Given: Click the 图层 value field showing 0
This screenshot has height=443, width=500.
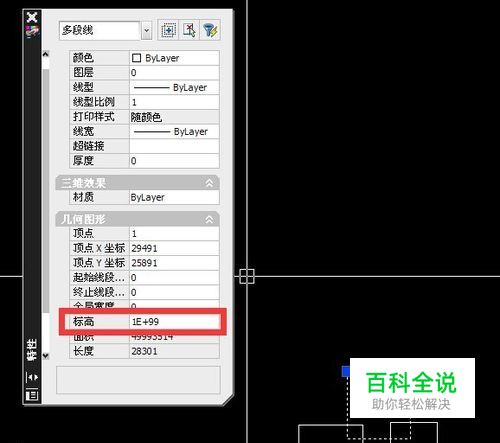Looking at the screenshot, I should pos(174,73).
